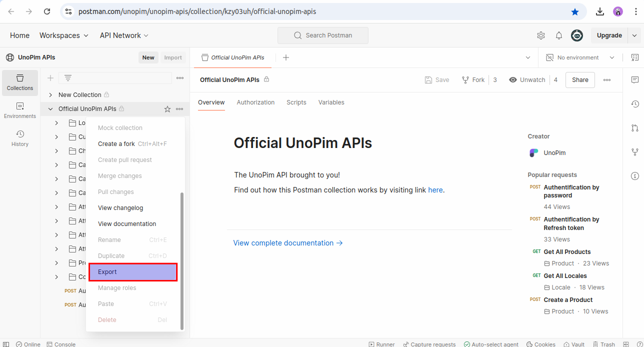Open Get All Products popular request
Image resolution: width=644 pixels, height=347 pixels.
pos(567,252)
